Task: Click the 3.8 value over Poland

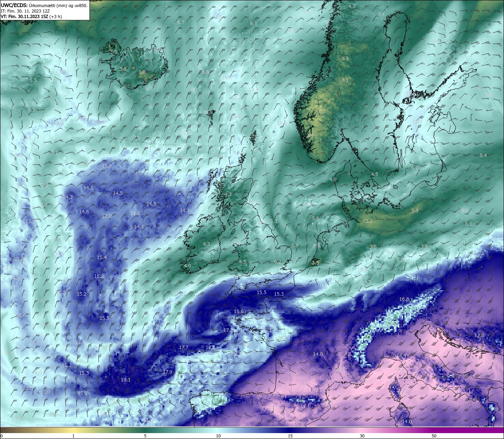Action: pos(424,247)
